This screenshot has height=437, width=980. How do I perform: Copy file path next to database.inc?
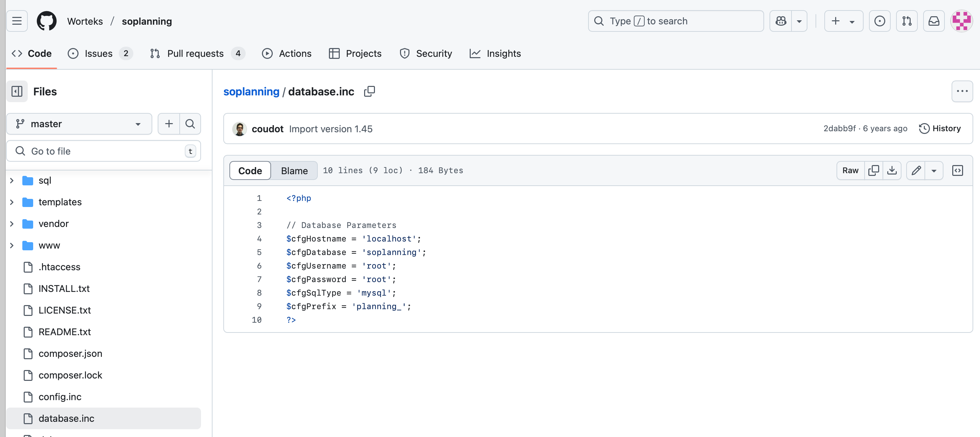pyautogui.click(x=369, y=91)
